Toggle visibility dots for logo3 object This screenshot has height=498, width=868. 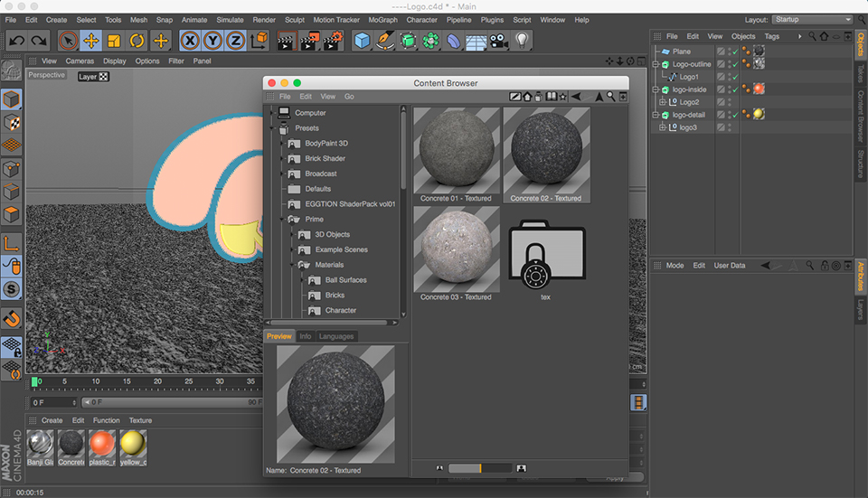729,127
